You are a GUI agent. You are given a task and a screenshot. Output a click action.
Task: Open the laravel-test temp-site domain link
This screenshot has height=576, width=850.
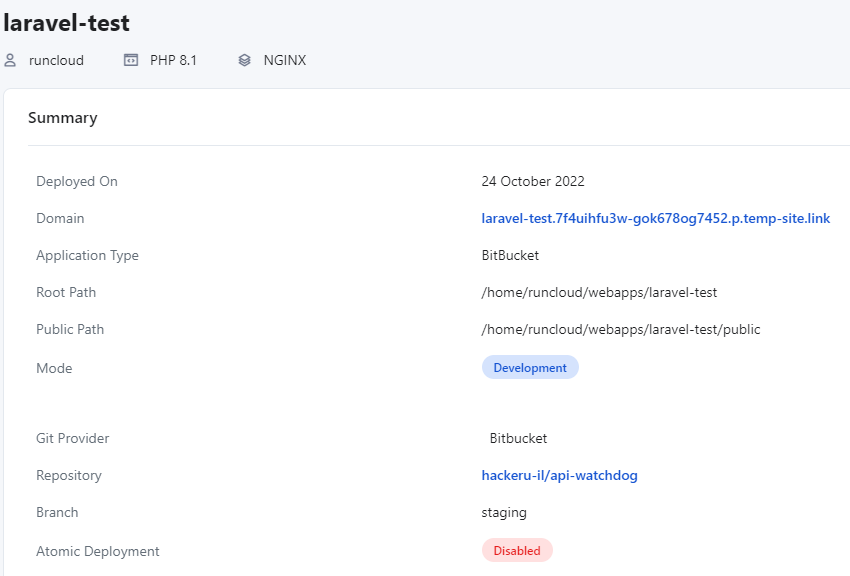tap(655, 218)
